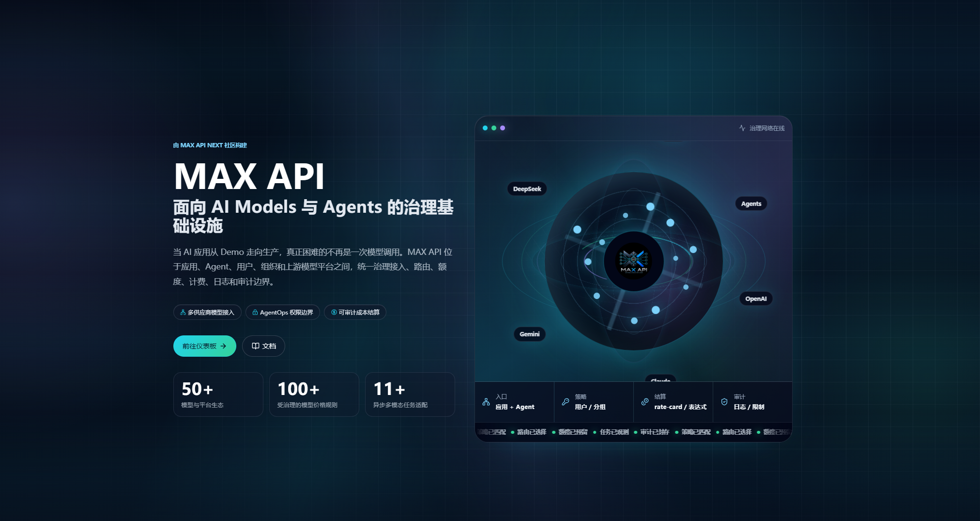Click the coin icon in the 可审计成本结算 chip
Viewport: 980px width, 521px height.
click(x=334, y=313)
